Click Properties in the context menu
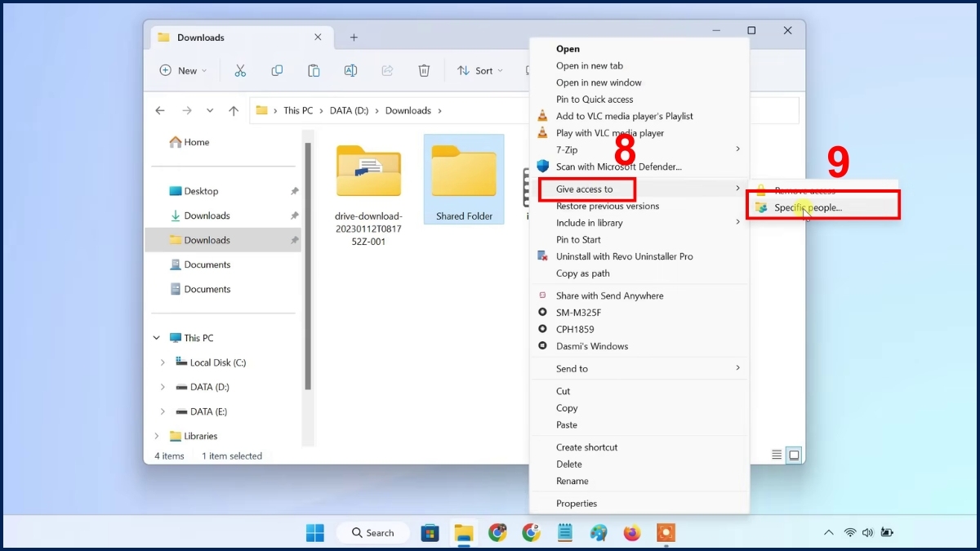Viewport: 980px width, 551px height. [x=577, y=504]
